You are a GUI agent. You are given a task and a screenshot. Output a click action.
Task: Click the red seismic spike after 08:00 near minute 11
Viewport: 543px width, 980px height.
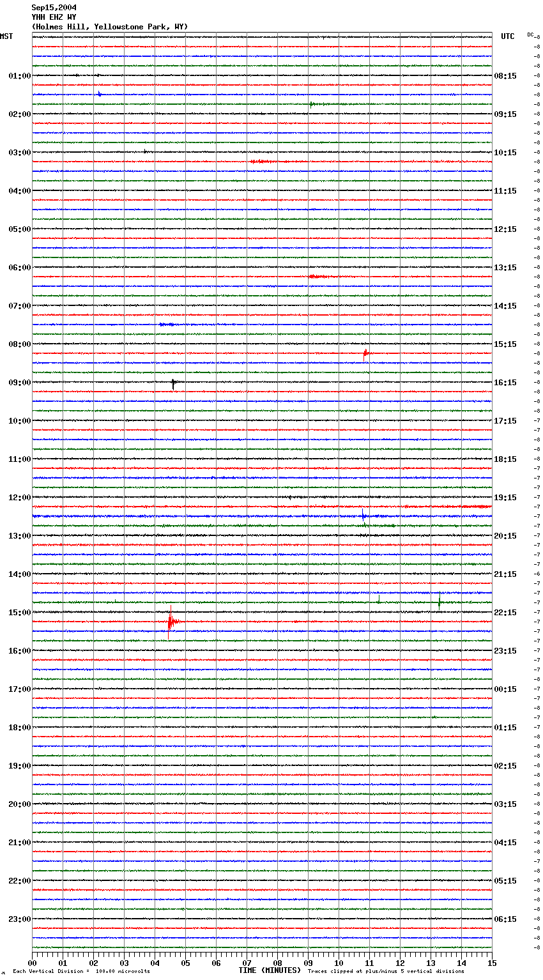[x=365, y=353]
